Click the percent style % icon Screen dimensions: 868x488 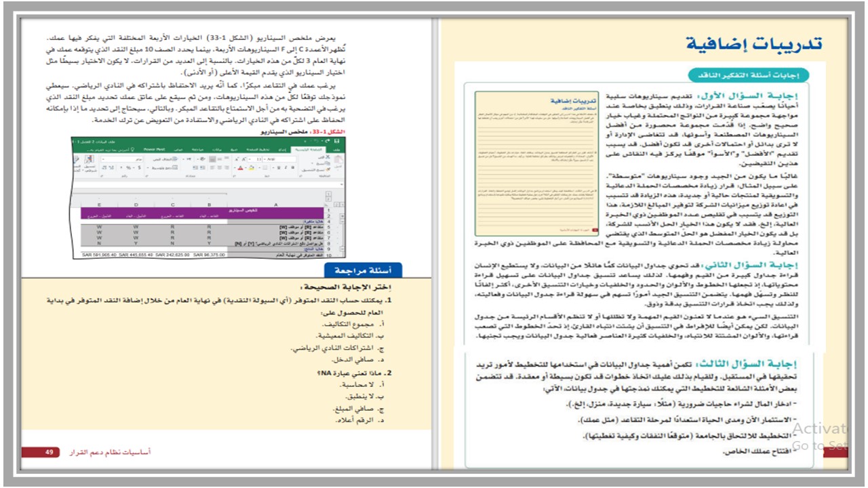click(128, 168)
